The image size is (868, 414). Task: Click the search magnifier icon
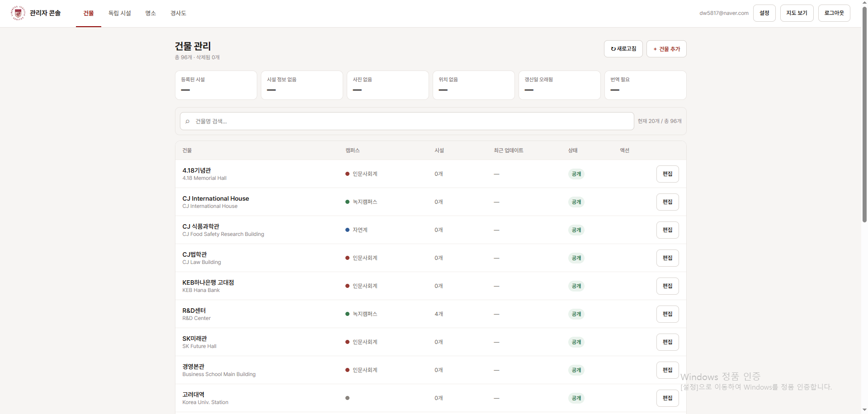coord(188,122)
